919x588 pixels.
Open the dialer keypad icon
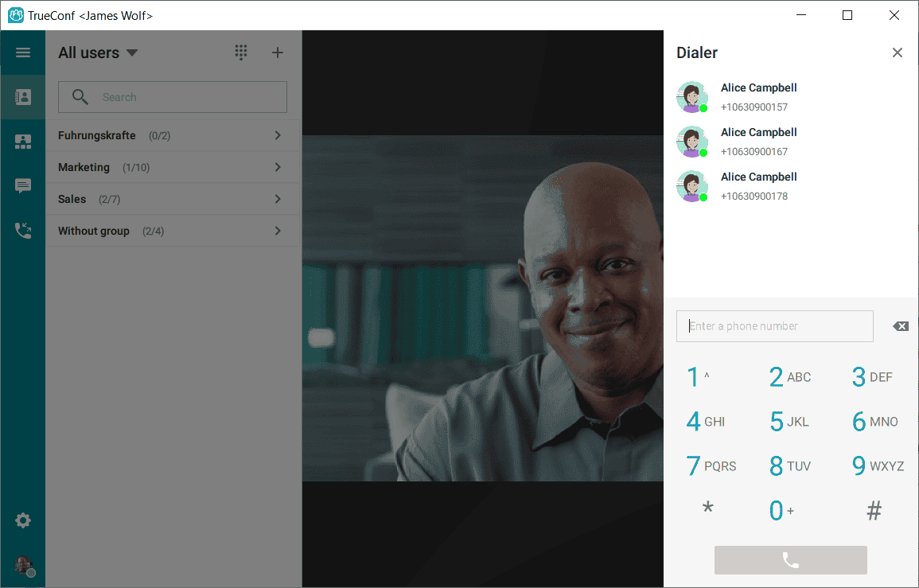click(x=241, y=53)
